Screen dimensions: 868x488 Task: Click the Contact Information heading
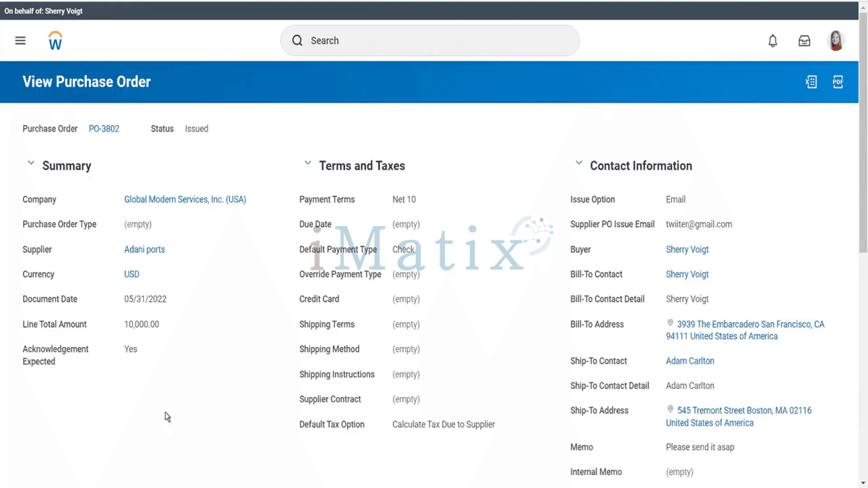coord(641,166)
